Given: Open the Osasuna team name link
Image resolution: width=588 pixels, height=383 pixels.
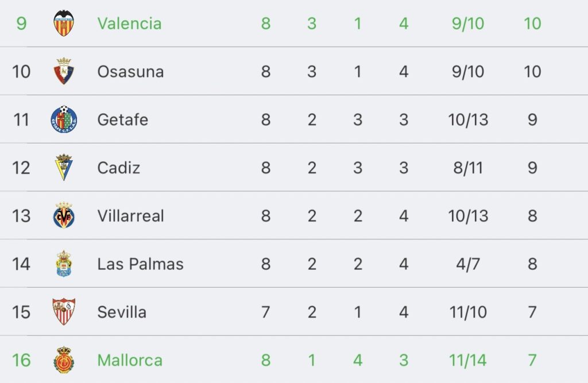Looking at the screenshot, I should coord(130,71).
